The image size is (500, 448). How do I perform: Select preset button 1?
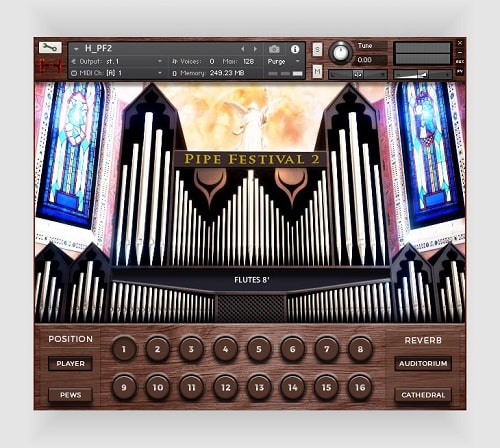[x=124, y=349]
